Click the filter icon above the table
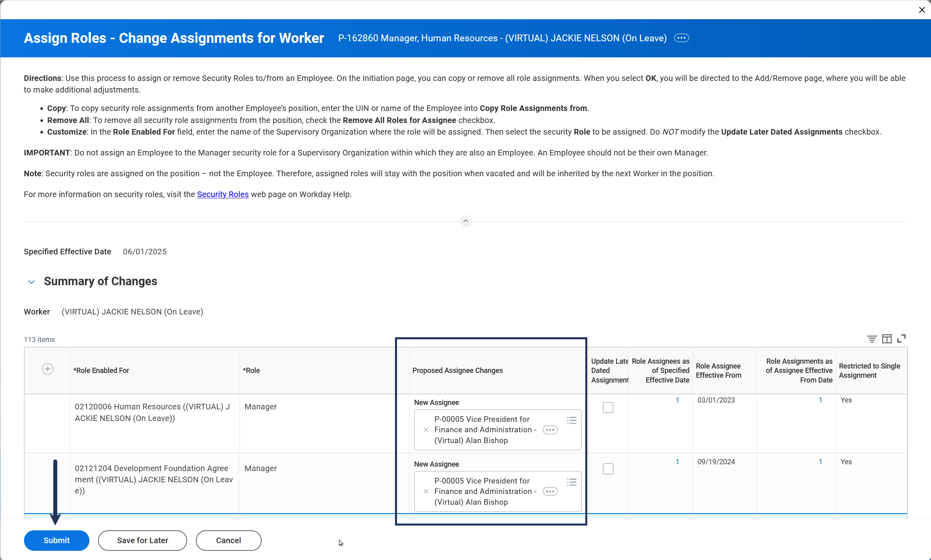Image resolution: width=931 pixels, height=560 pixels. tap(872, 339)
